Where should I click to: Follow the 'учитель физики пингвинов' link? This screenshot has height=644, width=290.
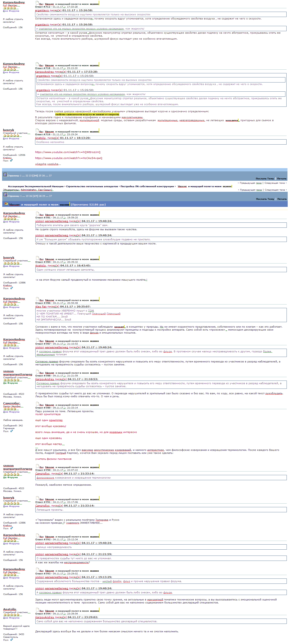53,459
